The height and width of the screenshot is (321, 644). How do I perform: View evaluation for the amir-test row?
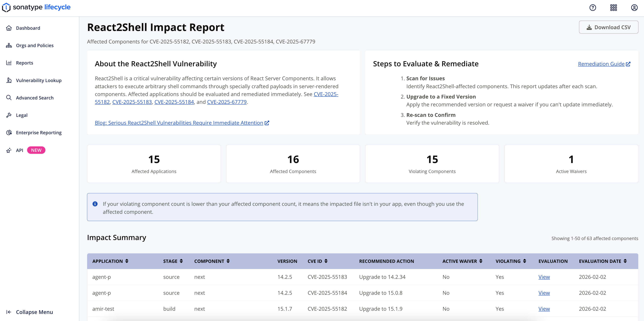pos(544,309)
